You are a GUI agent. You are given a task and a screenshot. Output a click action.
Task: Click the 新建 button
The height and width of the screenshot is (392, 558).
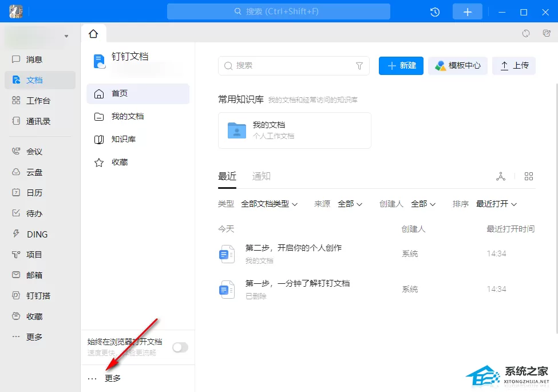click(x=401, y=66)
